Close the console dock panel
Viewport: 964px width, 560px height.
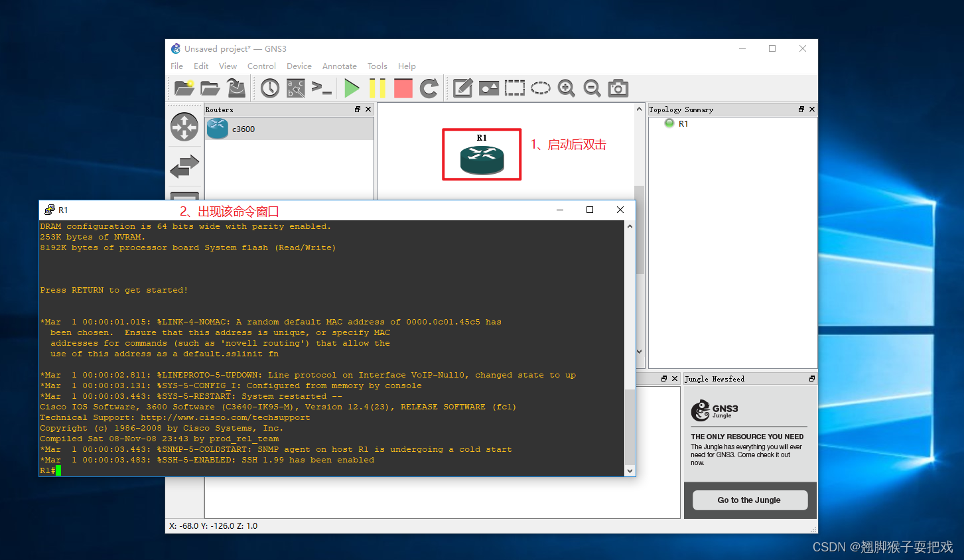click(x=675, y=379)
